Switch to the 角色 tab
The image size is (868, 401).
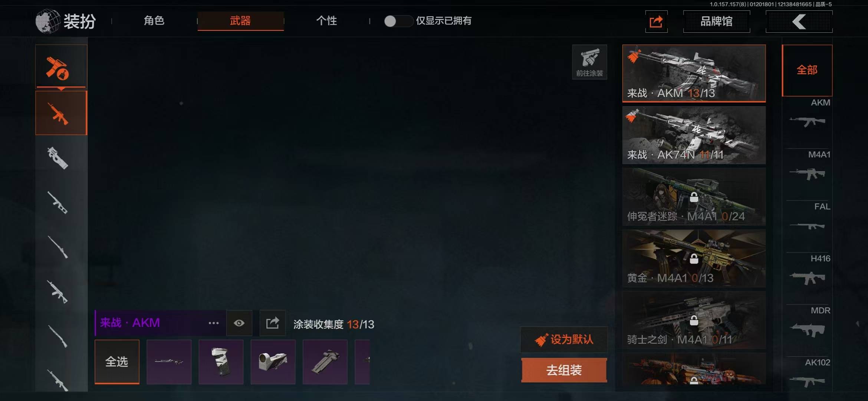click(x=154, y=21)
